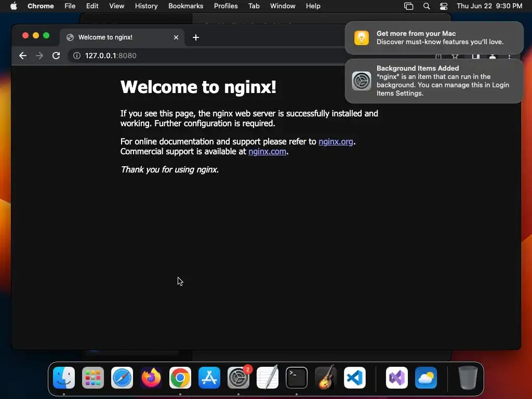This screenshot has width=532, height=399.
Task: Minimize the Chrome window with yellow button
Action: (x=36, y=35)
